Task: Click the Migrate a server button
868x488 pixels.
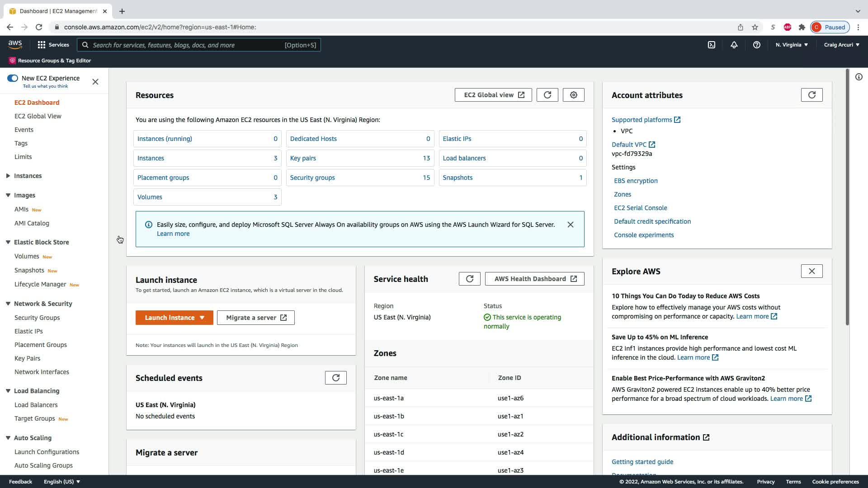Action: click(255, 318)
